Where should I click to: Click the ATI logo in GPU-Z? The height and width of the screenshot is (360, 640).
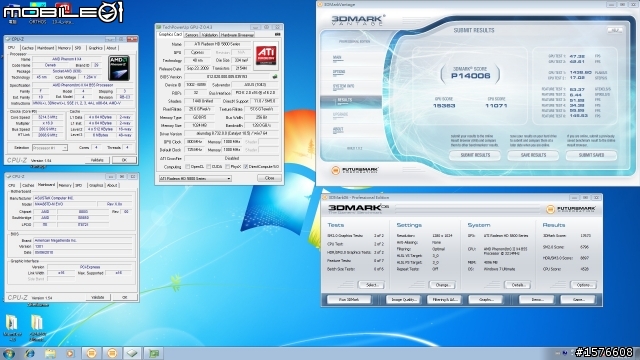[x=266, y=55]
